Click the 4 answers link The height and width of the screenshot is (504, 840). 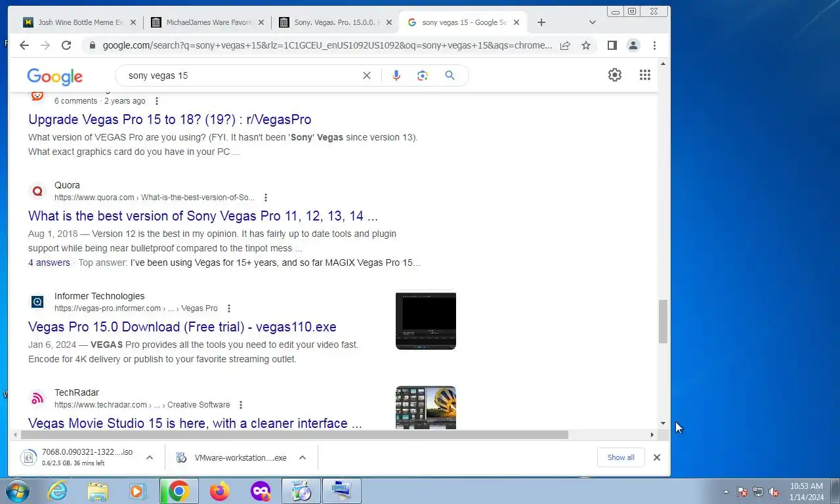(x=49, y=262)
